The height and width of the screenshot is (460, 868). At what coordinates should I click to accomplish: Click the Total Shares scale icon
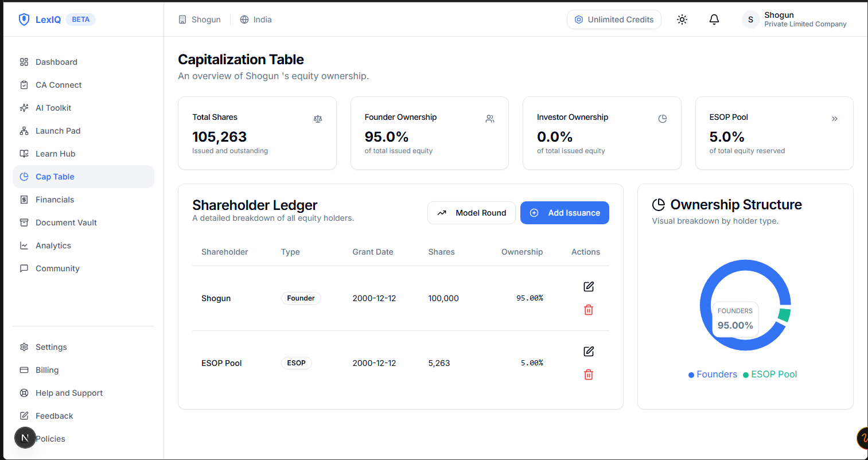[318, 119]
